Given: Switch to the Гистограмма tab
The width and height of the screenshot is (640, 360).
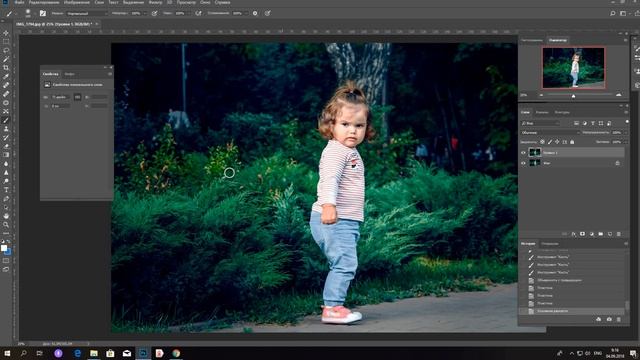Looking at the screenshot, I should click(532, 40).
